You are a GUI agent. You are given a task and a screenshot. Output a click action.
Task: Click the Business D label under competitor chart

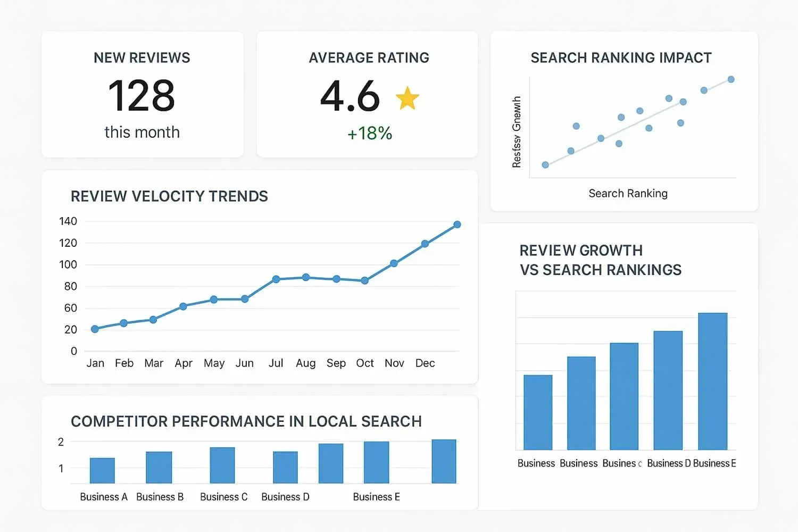(x=285, y=496)
